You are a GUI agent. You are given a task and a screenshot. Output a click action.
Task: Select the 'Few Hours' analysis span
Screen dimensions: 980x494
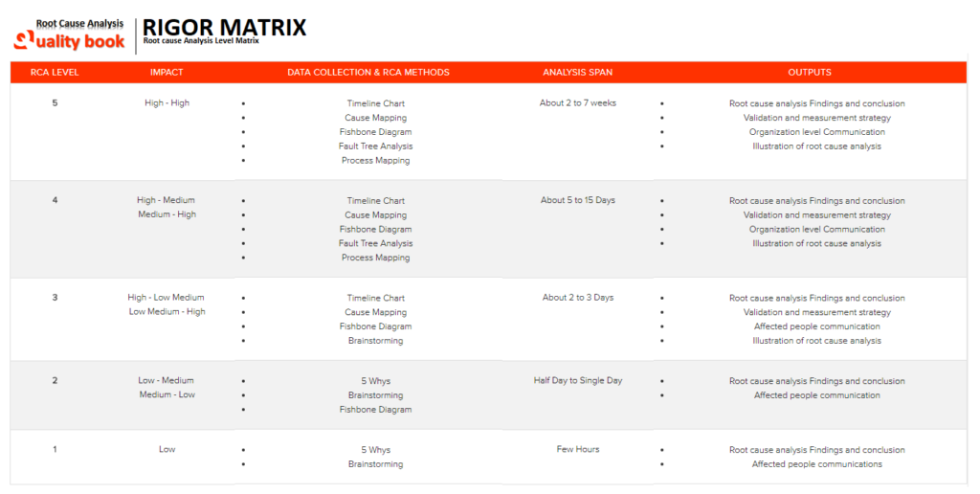pos(577,450)
